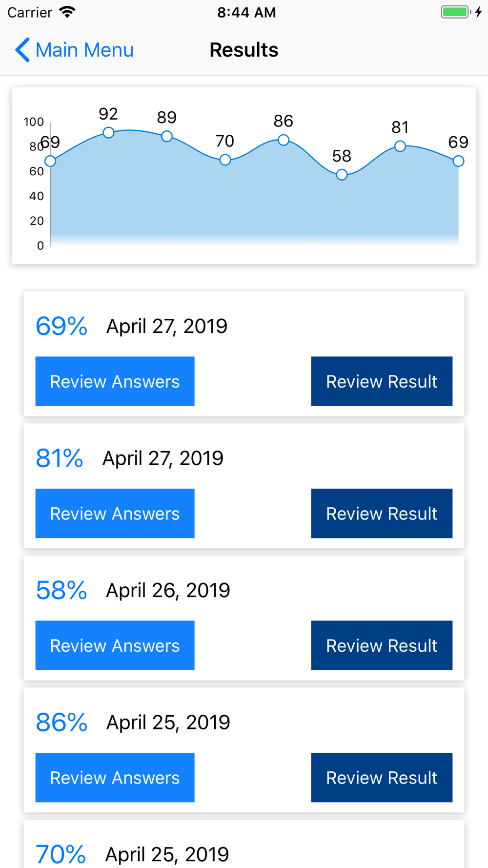This screenshot has width=488, height=868.
Task: Open Review Result for 86% score
Action: pos(382,777)
